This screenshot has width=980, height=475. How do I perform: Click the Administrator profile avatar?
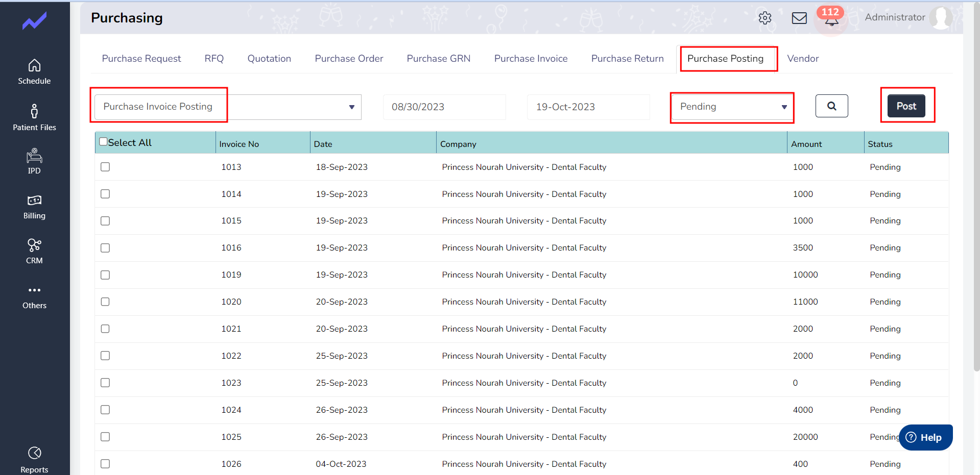pyautogui.click(x=941, y=17)
